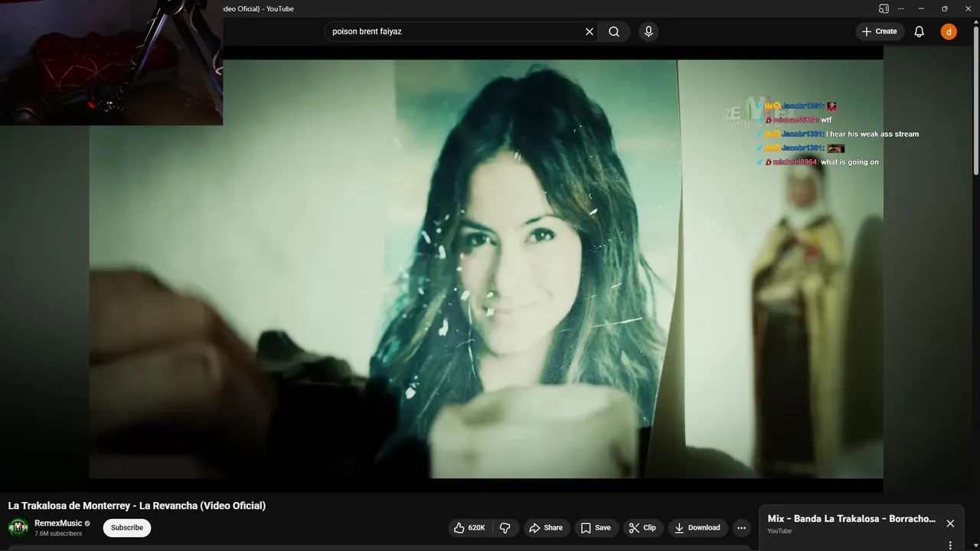This screenshot has width=980, height=551.
Task: Click chat message 'I hear his weak ass stream'
Action: click(x=872, y=134)
